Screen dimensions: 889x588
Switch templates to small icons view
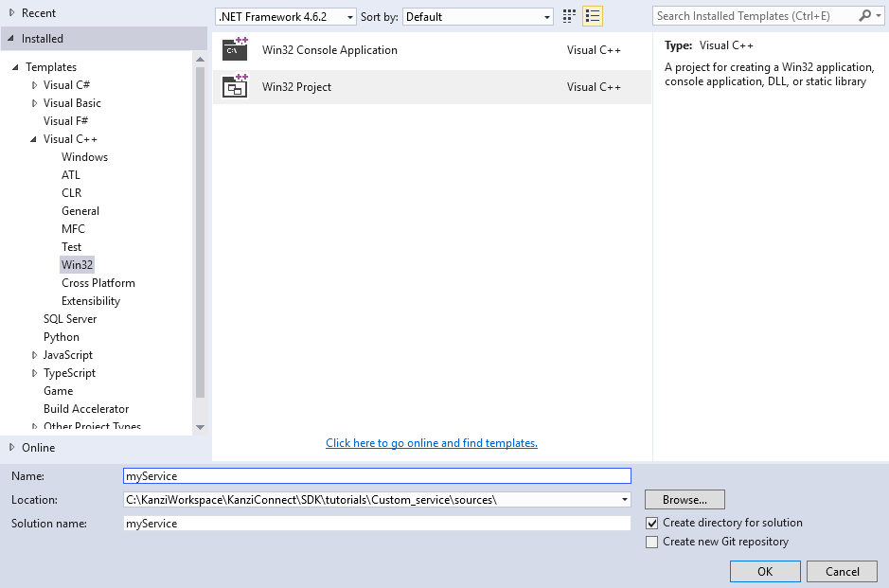(568, 16)
